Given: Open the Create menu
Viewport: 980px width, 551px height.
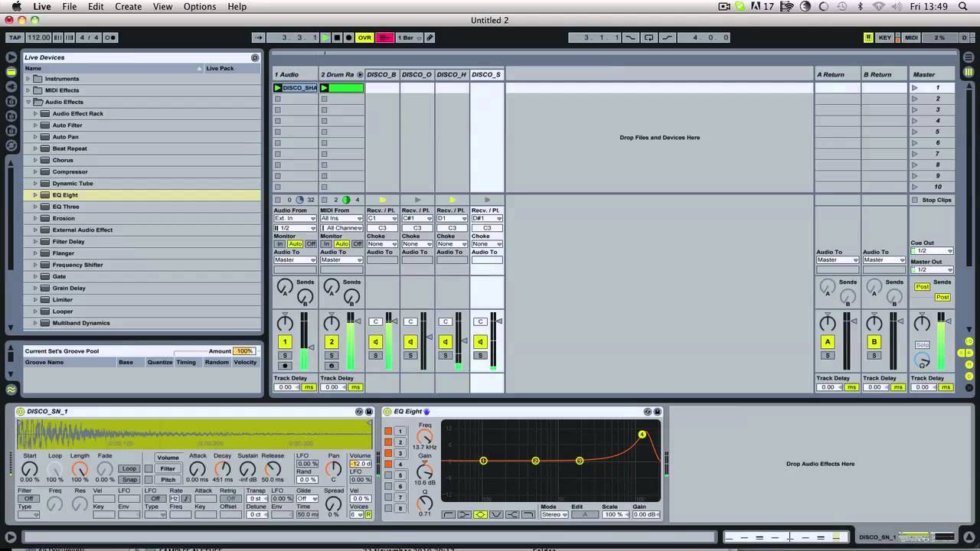Looking at the screenshot, I should pos(129,7).
